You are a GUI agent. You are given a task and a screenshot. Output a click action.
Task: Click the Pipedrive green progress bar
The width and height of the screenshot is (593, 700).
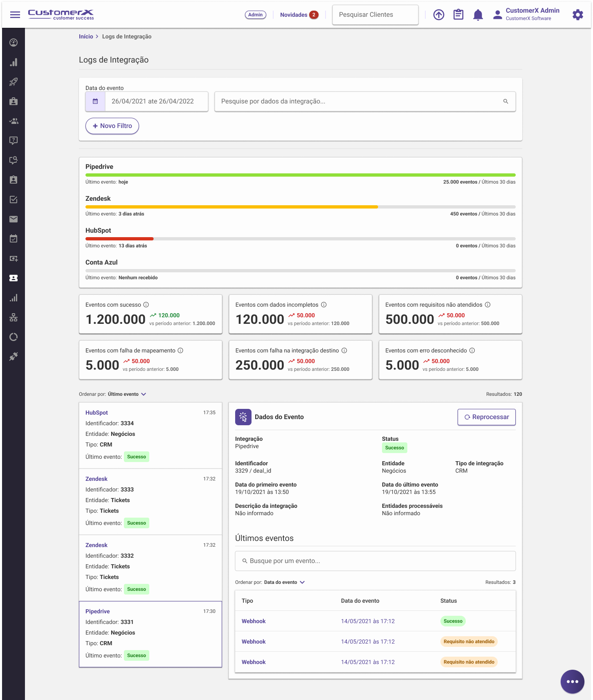301,175
